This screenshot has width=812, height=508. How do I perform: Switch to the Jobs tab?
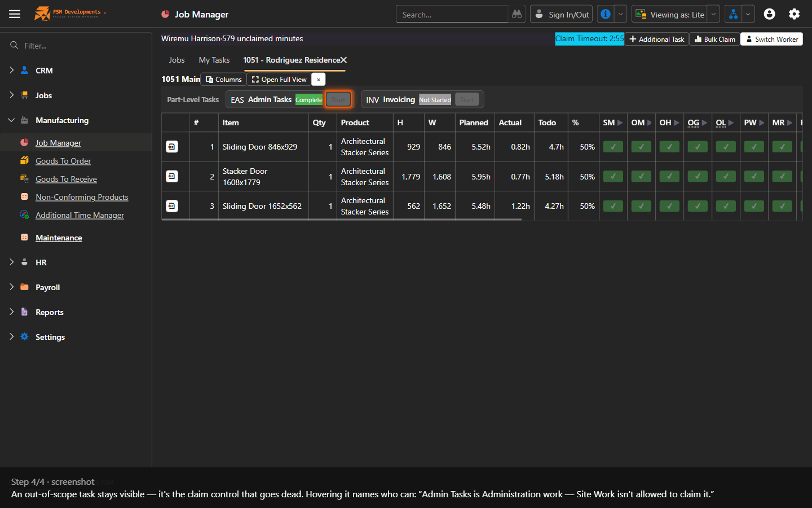(176, 60)
